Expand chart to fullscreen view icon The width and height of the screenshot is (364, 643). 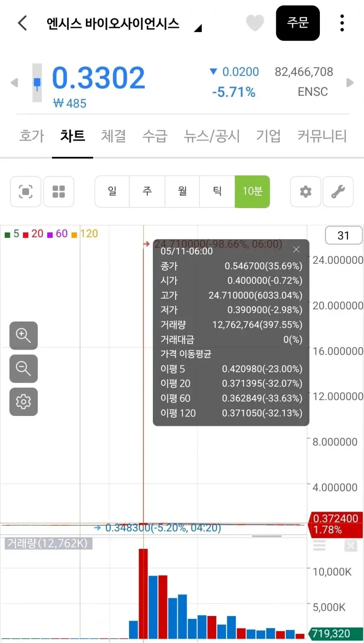coord(26,191)
